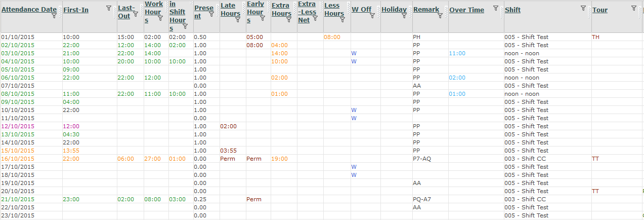
Task: Open filter for Last-Out column
Action: [135, 14]
